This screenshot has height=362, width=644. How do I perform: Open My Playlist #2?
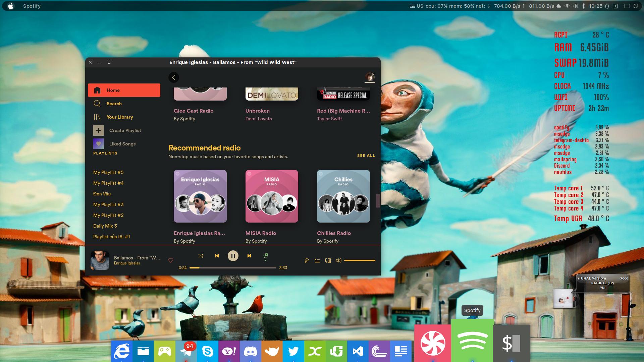click(x=108, y=215)
